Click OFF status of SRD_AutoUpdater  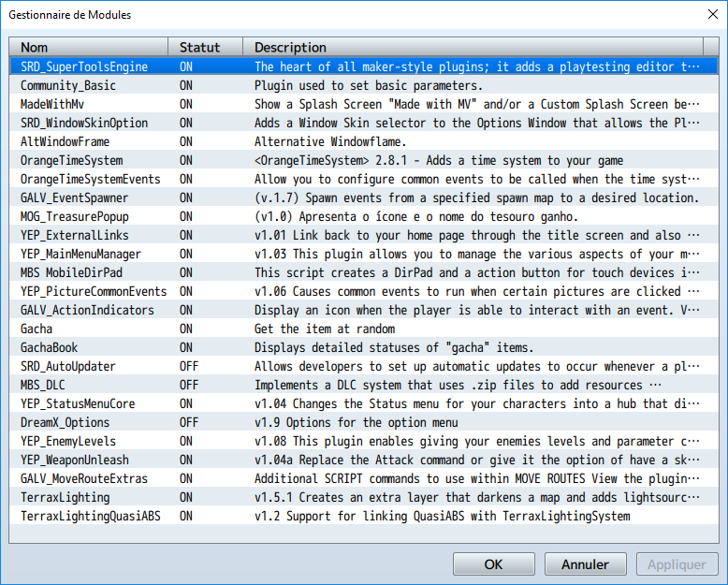pos(189,366)
